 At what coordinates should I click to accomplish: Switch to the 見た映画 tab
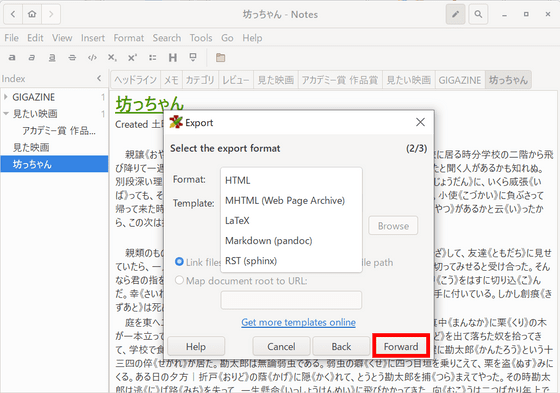pyautogui.click(x=276, y=80)
